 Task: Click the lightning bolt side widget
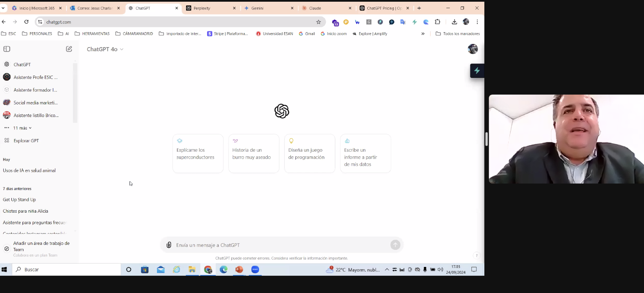point(477,71)
